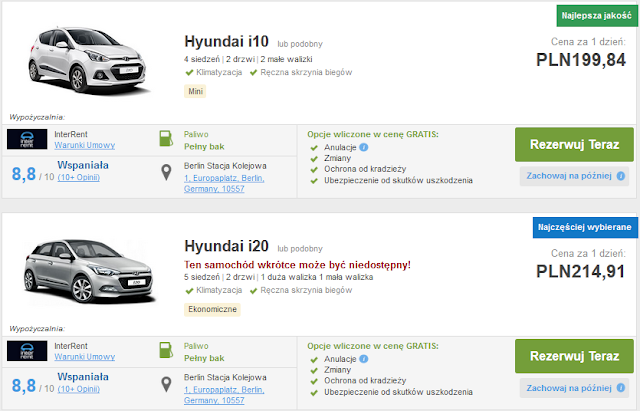Open Anulacje info icon in Hyundai i20 listing
The width and height of the screenshot is (640, 411).
pyautogui.click(x=365, y=357)
